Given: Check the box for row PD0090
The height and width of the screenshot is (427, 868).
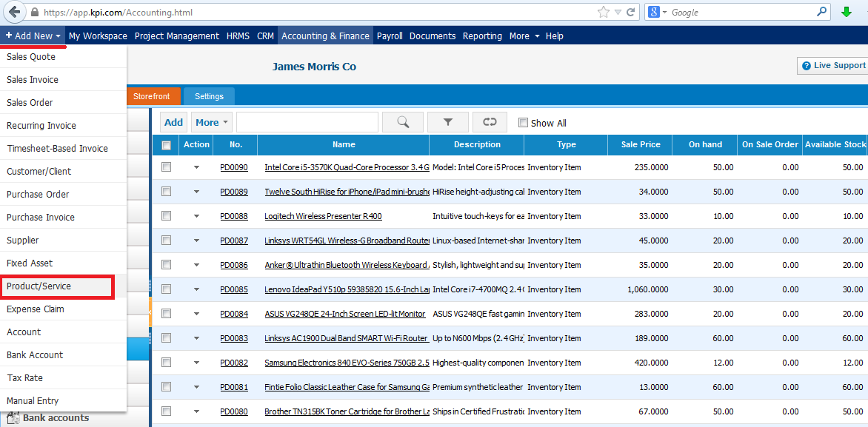Looking at the screenshot, I should (x=166, y=167).
